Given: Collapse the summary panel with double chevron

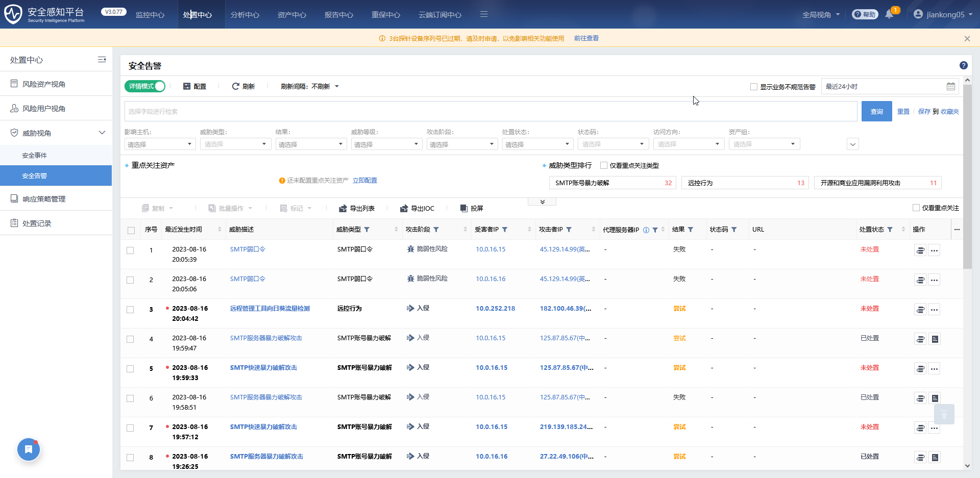Looking at the screenshot, I should coord(542,202).
